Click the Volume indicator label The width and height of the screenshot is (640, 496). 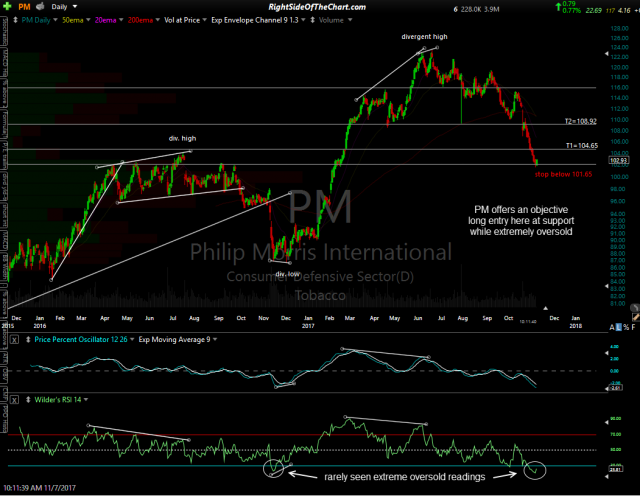[331, 20]
